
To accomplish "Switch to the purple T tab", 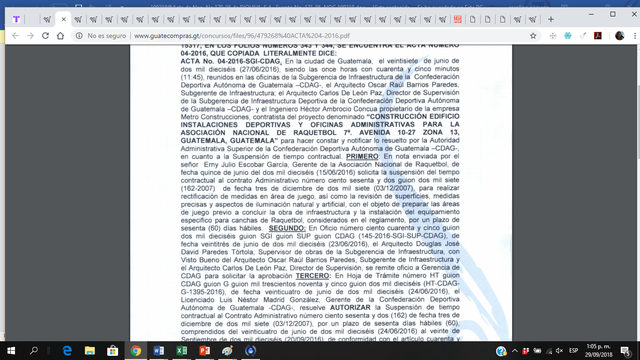I will coord(16,19).
